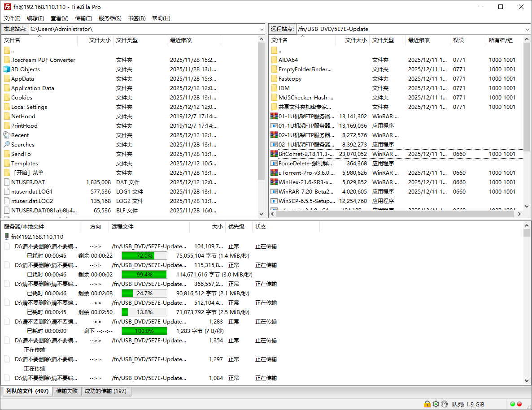Select the EmptyFolderFinder remote folder row
Viewport: 532px width, 410px height.
396,69
